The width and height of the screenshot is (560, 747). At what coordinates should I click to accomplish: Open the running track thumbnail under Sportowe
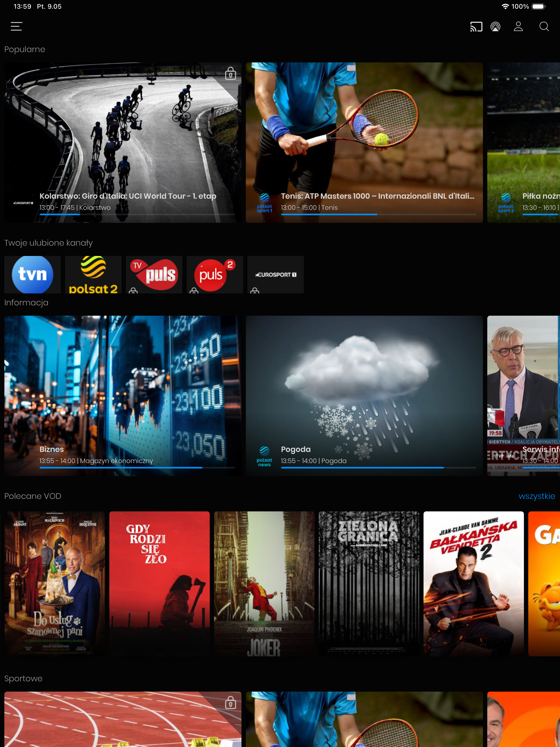[x=123, y=719]
